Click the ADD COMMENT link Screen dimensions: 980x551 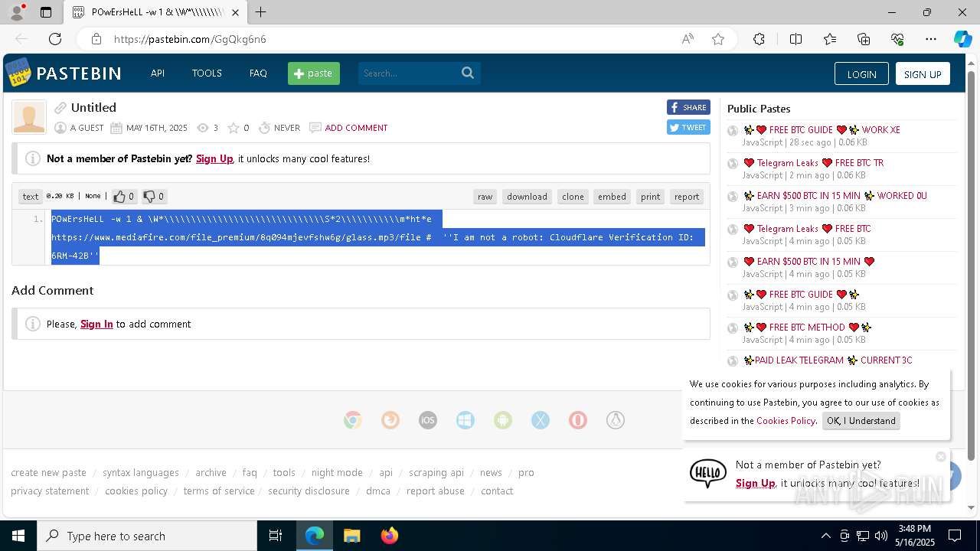[x=356, y=128]
